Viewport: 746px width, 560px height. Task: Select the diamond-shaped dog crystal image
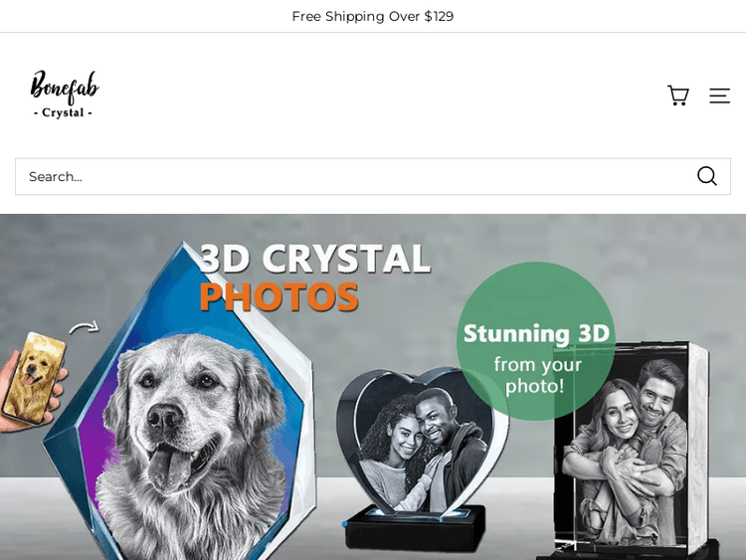click(x=180, y=400)
